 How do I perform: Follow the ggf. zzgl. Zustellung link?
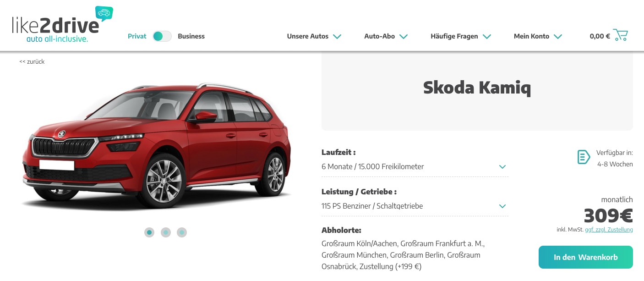(609, 230)
